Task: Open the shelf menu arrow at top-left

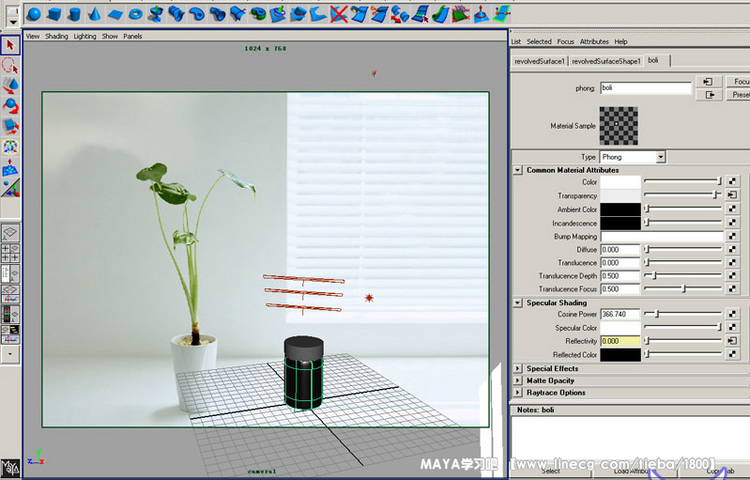Action: coord(13,22)
